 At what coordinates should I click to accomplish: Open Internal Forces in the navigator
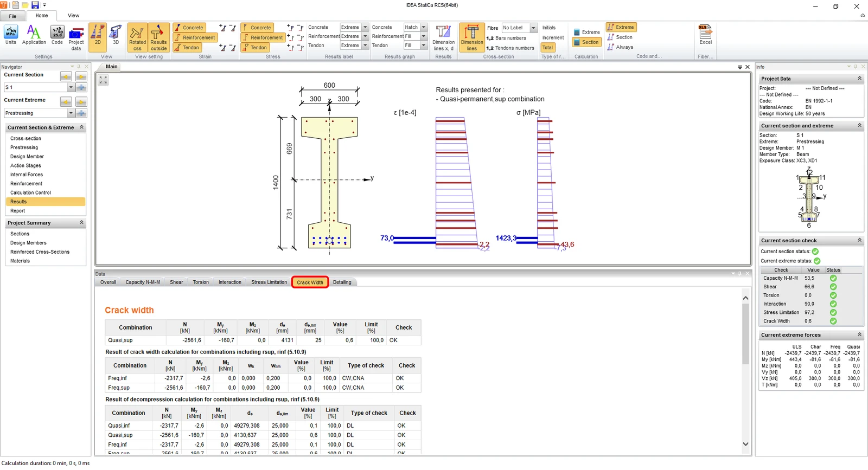tap(27, 175)
